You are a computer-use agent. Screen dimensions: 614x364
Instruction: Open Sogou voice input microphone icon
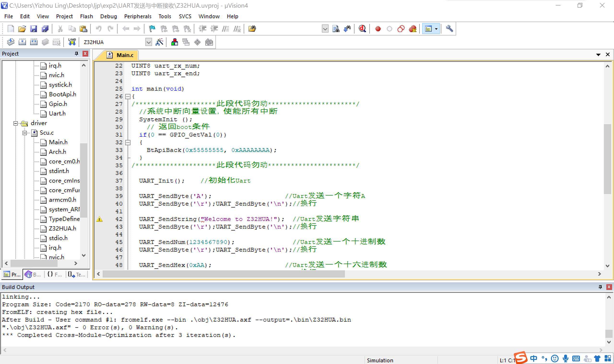pyautogui.click(x=565, y=358)
